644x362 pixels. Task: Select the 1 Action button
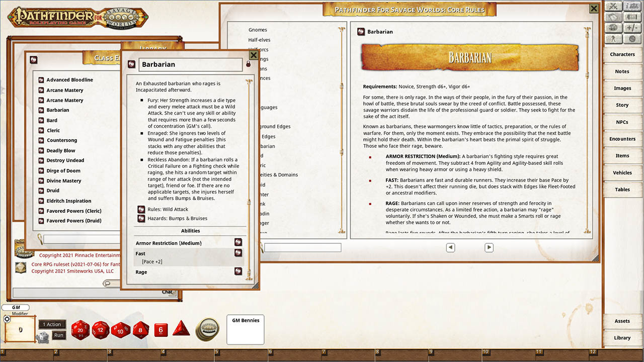coord(52,324)
